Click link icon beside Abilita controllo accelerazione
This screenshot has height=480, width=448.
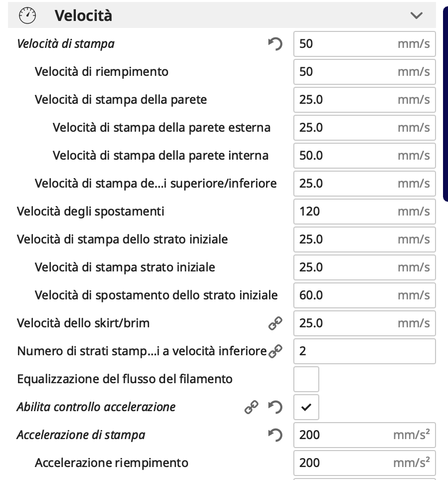click(x=251, y=407)
